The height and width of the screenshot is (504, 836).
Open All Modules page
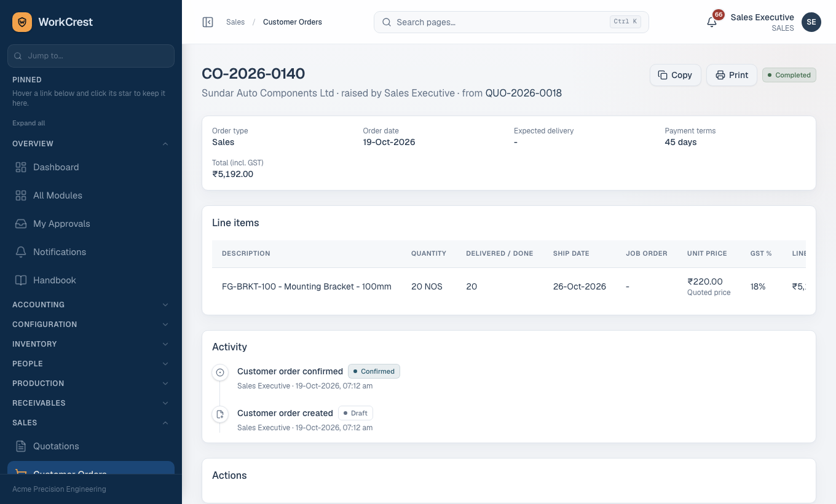[x=91, y=195]
